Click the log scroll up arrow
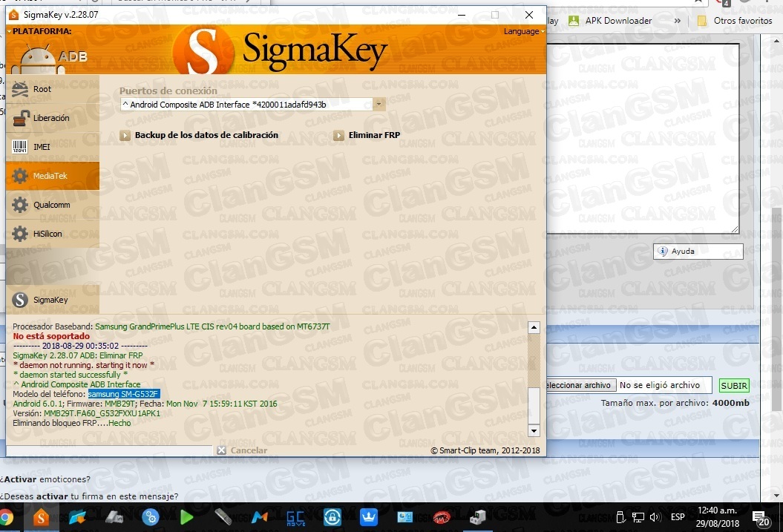The height and width of the screenshot is (532, 783). tap(534, 328)
